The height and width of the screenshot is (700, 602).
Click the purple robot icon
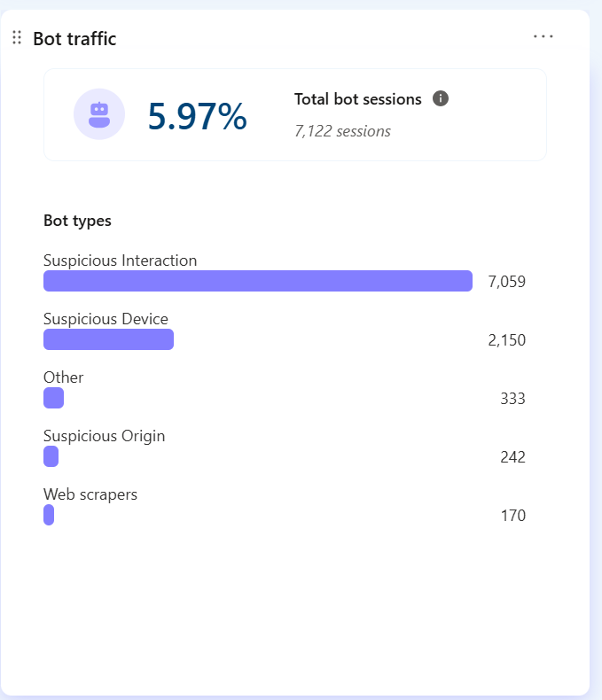(99, 114)
